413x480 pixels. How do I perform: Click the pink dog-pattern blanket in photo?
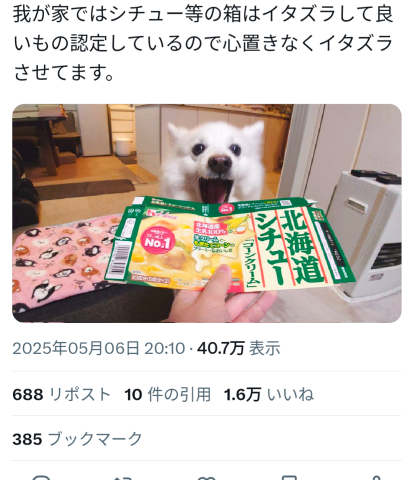63,260
